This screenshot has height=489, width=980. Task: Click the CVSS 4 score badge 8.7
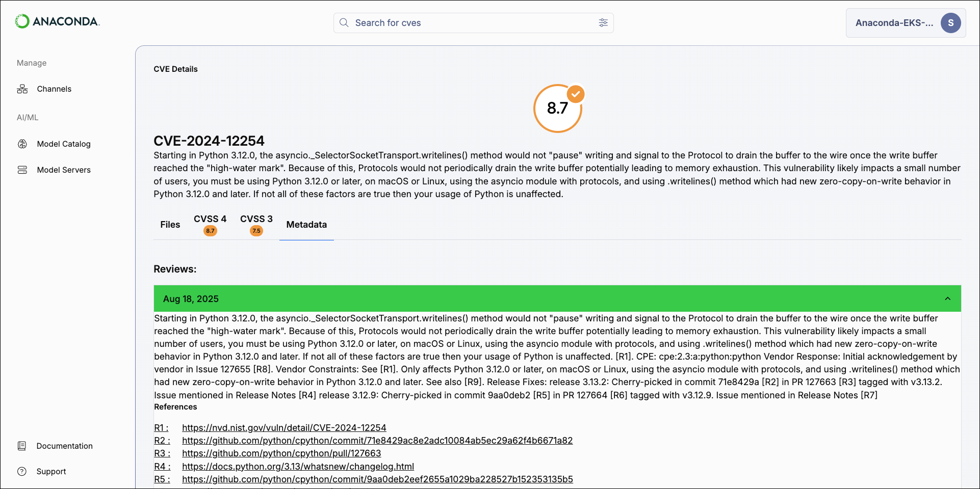pos(210,231)
